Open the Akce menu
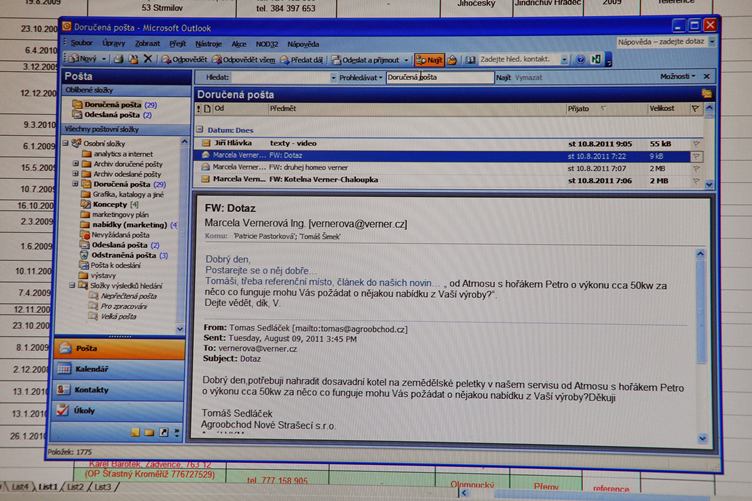 (239, 44)
